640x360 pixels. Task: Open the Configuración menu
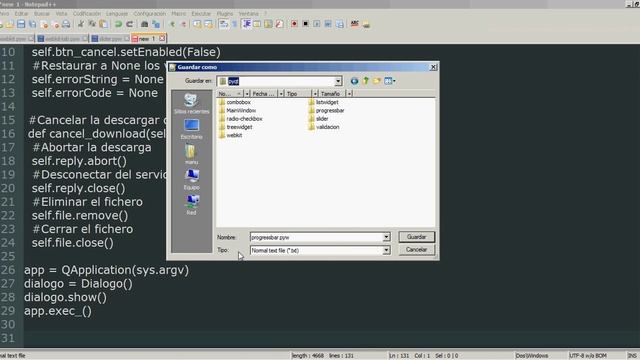tap(150, 13)
